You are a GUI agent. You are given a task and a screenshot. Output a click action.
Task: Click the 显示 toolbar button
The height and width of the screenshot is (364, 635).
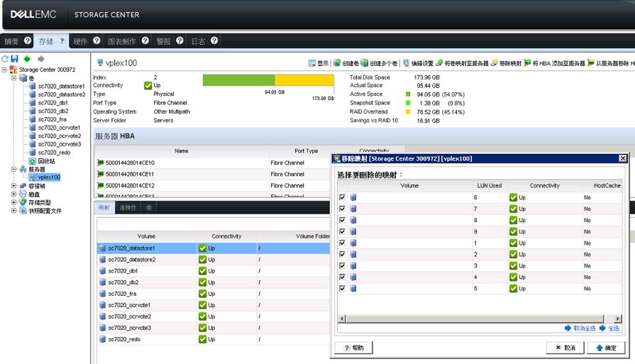click(319, 63)
